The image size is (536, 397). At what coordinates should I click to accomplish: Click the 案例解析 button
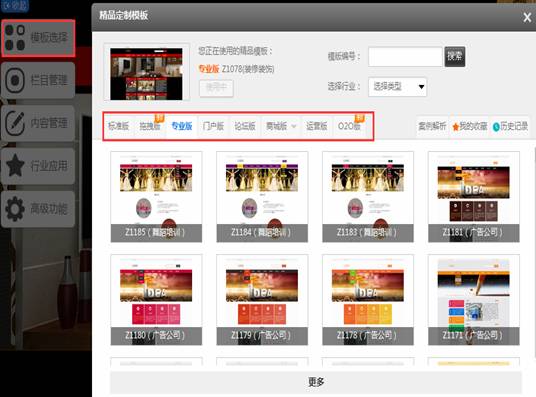(x=432, y=127)
